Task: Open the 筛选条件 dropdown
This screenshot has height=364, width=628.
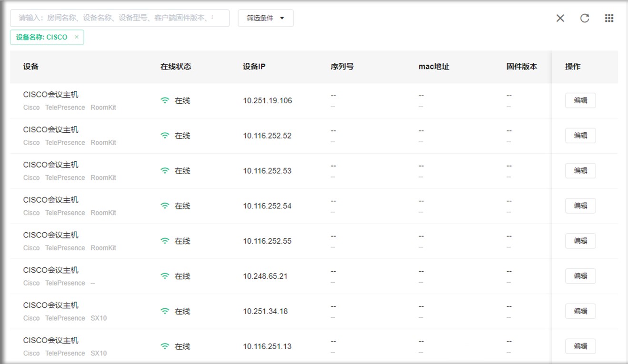Action: [266, 18]
